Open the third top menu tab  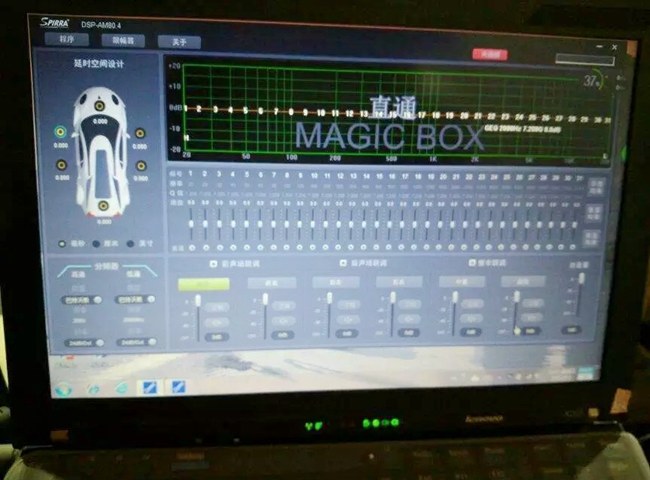tap(179, 42)
